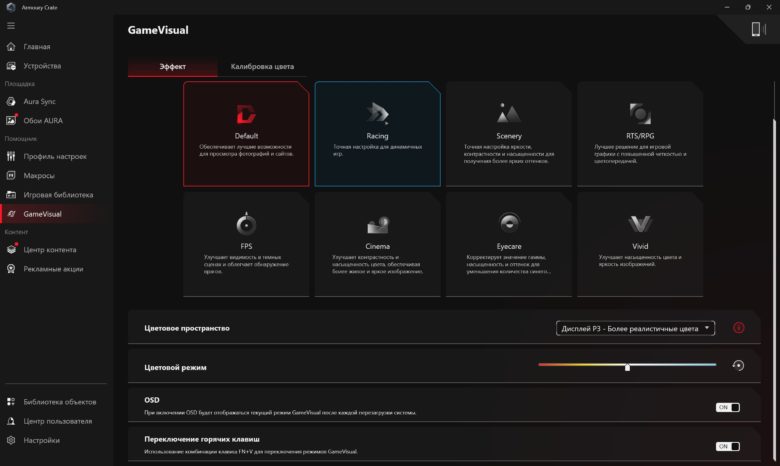
Task: Click the Центр пользователя user icon
Action: (x=11, y=421)
